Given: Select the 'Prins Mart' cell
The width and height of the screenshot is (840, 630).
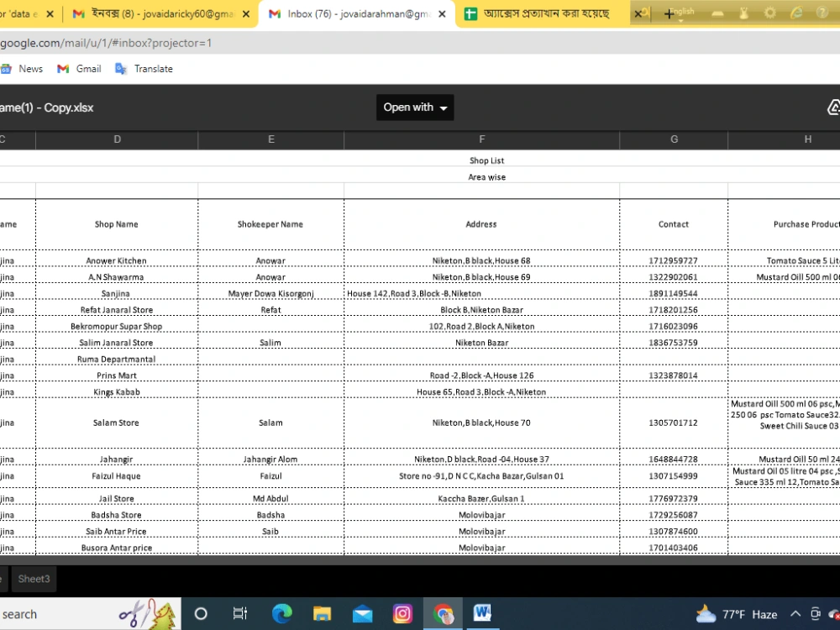Looking at the screenshot, I should tap(116, 375).
